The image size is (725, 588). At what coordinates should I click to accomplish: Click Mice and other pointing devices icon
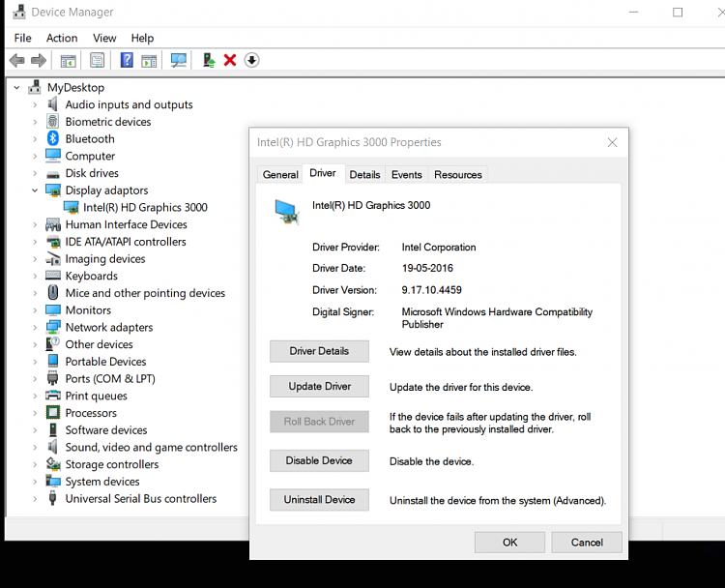[53, 292]
